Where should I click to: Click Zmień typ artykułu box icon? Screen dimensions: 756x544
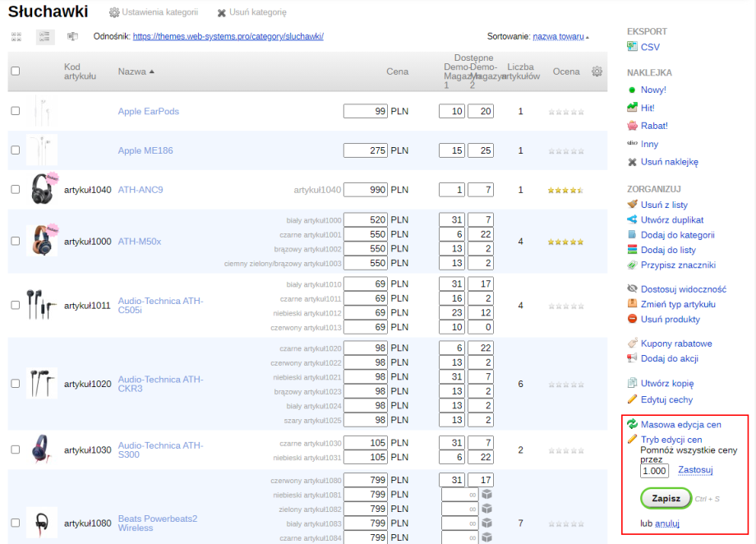tap(632, 304)
